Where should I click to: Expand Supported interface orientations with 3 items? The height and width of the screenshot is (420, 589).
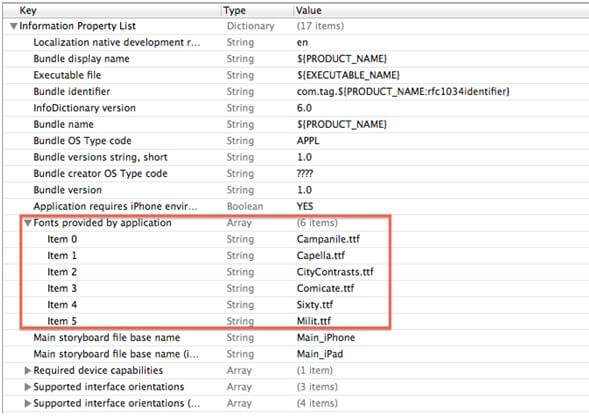(27, 387)
